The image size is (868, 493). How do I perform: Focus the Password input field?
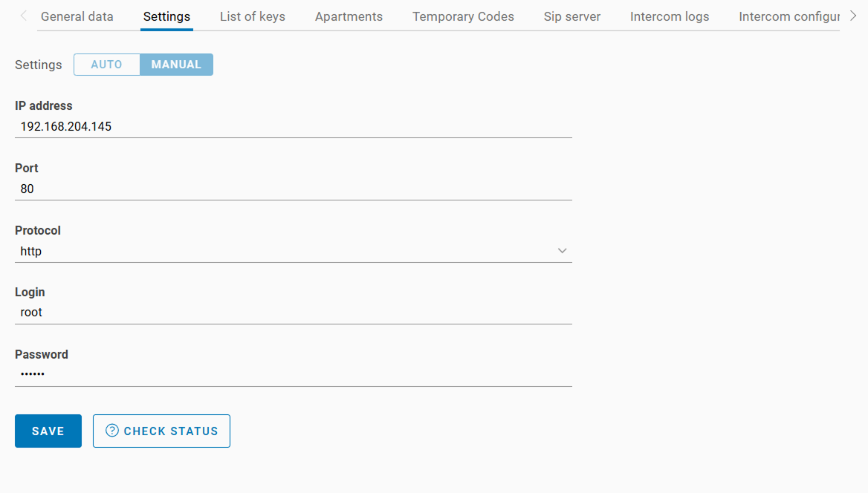[x=294, y=374]
